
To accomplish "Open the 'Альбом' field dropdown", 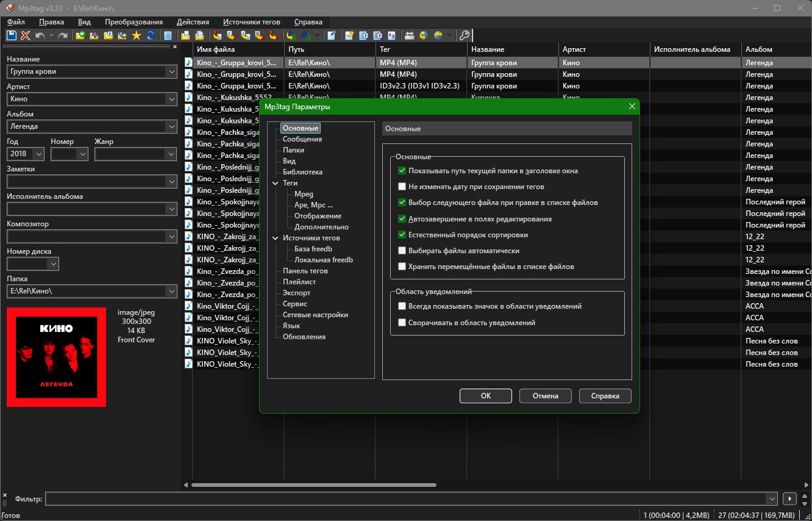I will point(171,127).
